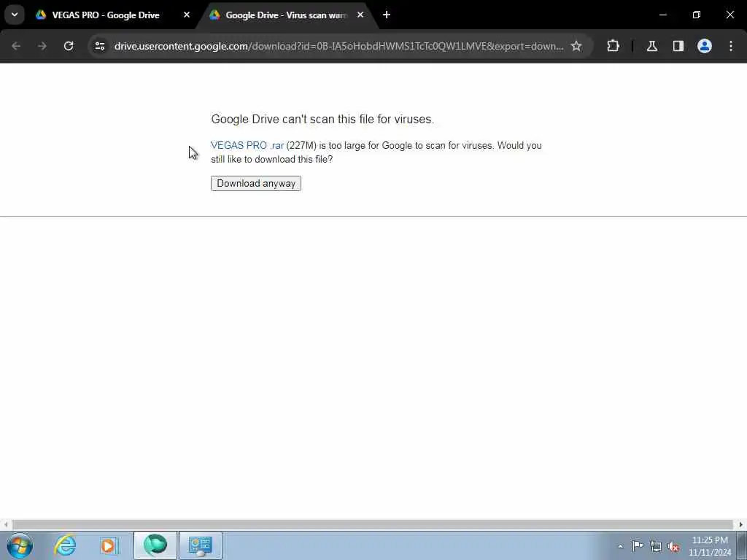Image resolution: width=747 pixels, height=560 pixels.
Task: Open the profile avatar menu
Action: tap(705, 46)
